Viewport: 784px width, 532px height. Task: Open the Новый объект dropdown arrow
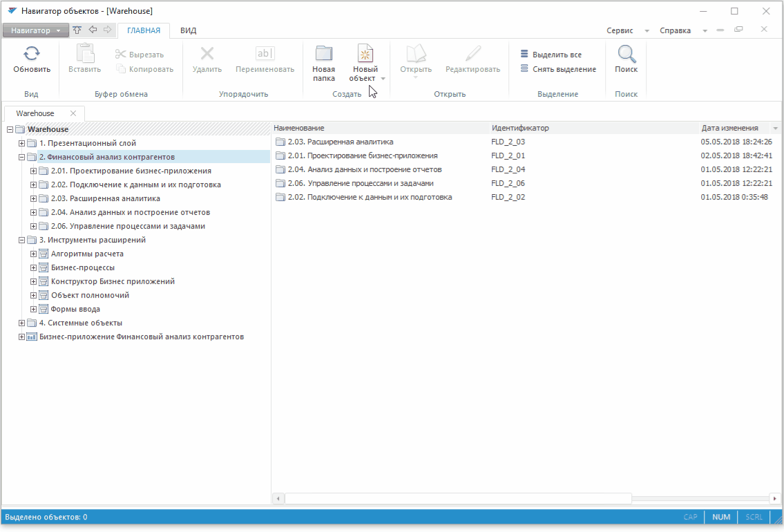383,79
